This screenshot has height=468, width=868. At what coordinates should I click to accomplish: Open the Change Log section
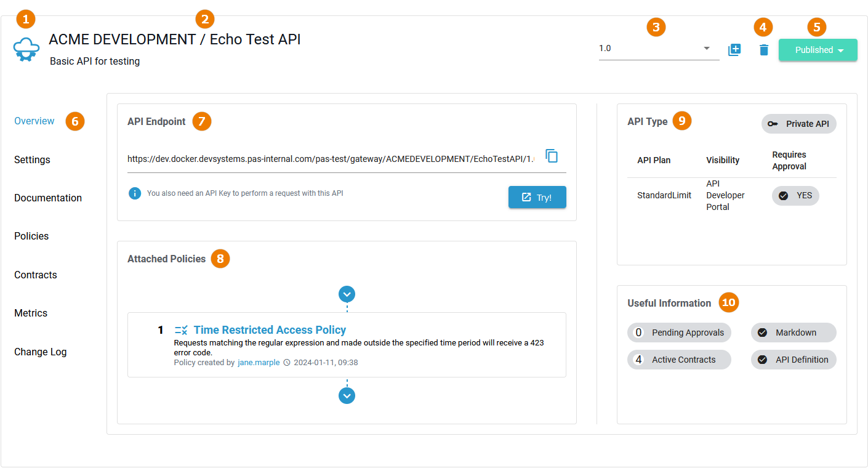40,352
